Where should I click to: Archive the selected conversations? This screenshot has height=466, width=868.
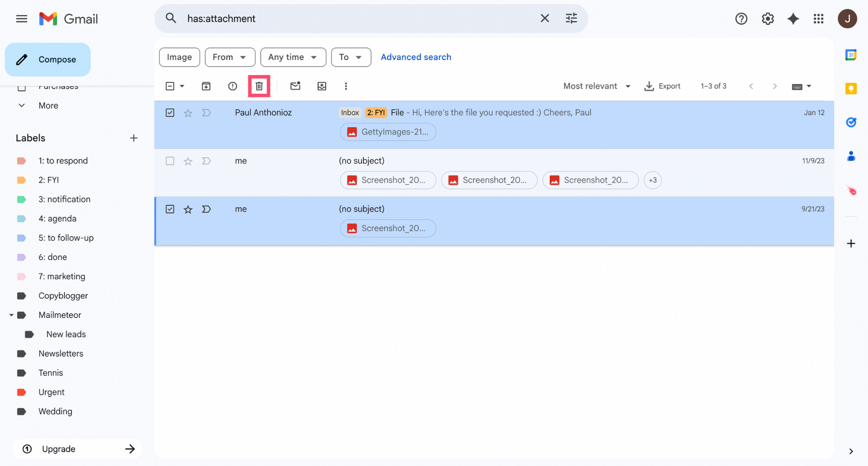206,86
